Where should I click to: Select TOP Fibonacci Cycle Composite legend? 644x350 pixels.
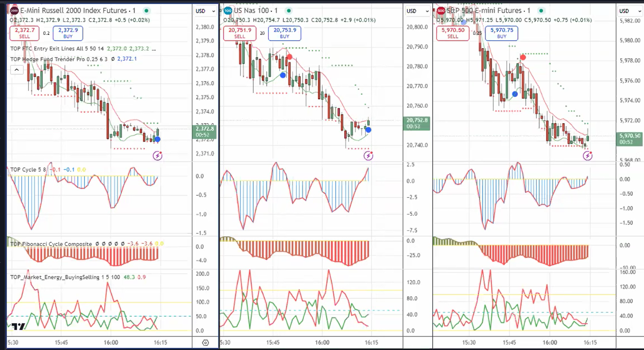[x=51, y=244]
